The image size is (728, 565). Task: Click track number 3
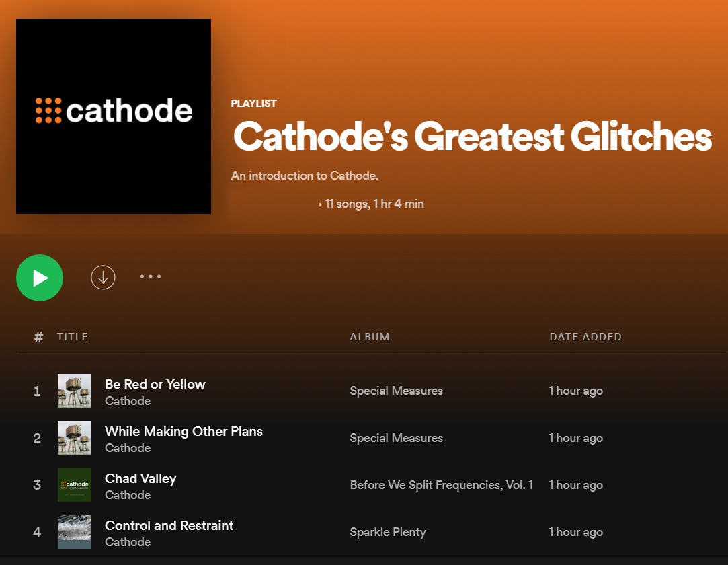click(x=37, y=485)
